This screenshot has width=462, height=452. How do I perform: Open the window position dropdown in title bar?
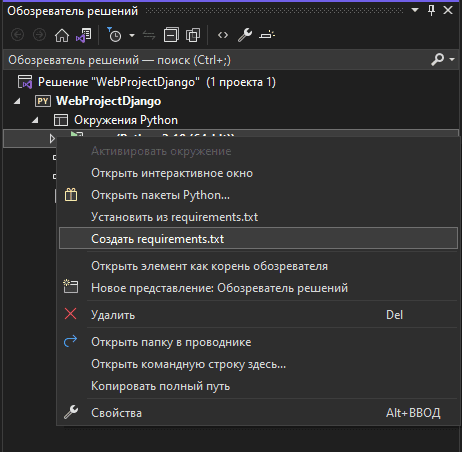coord(415,10)
